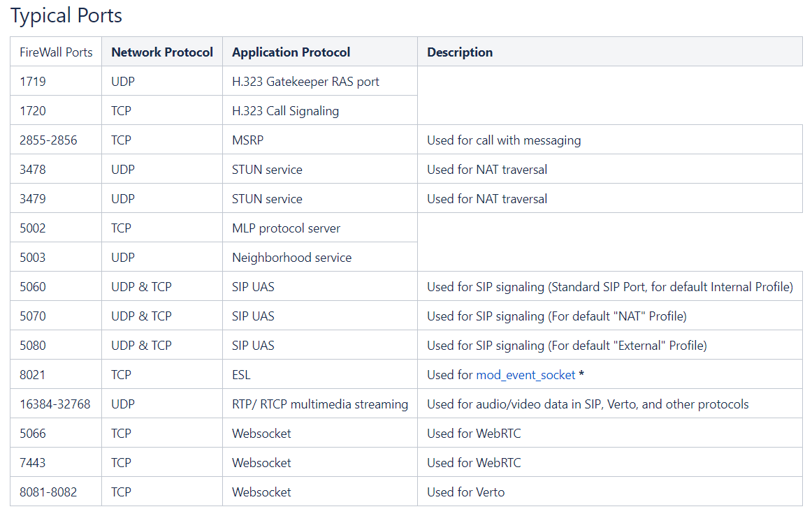Click SIP UAS in the 5080 row

320,345
